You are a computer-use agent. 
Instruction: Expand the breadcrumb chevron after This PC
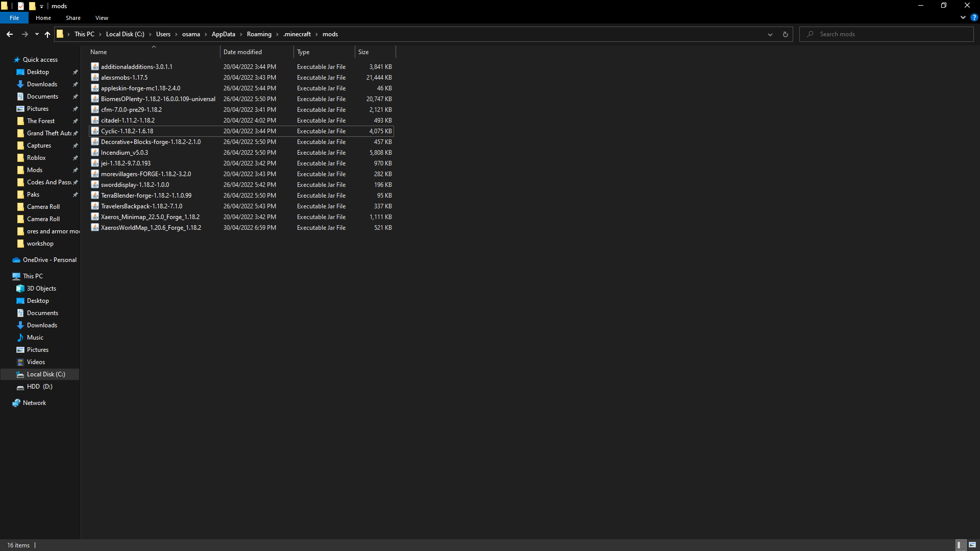click(100, 34)
